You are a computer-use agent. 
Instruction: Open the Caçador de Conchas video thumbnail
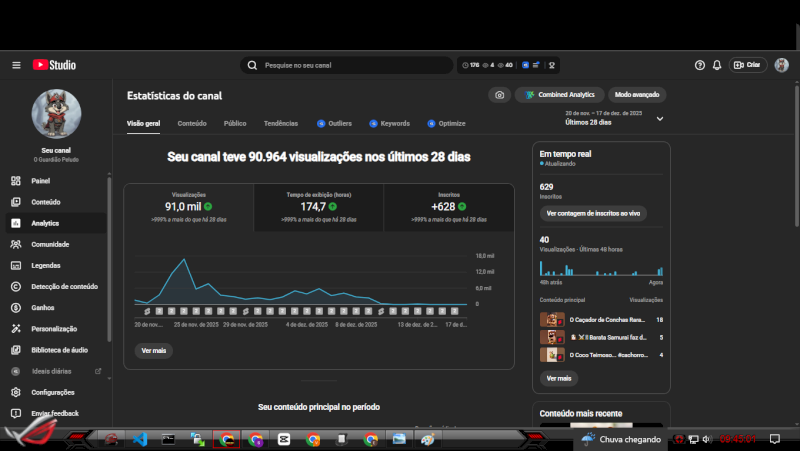point(550,319)
